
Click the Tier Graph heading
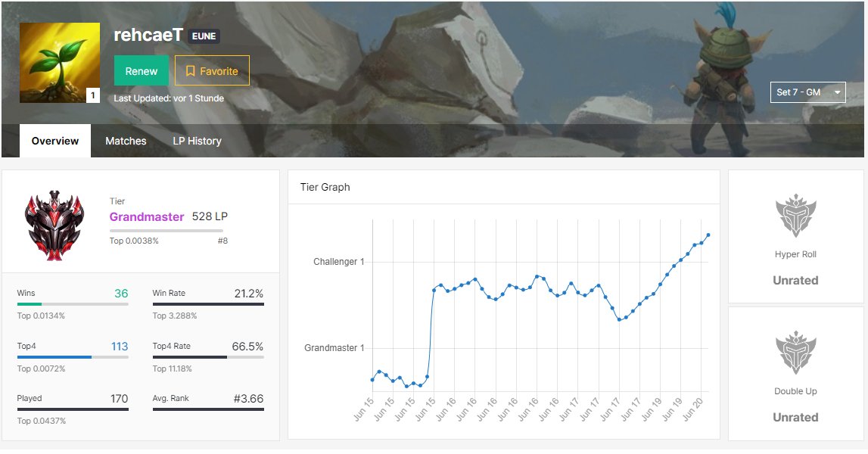(x=325, y=187)
